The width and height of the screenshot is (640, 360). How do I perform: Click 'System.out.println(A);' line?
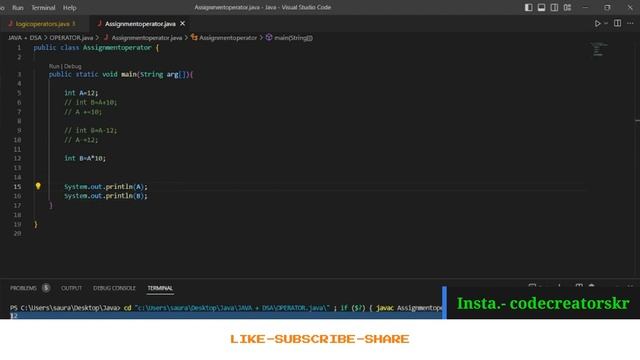pos(106,187)
